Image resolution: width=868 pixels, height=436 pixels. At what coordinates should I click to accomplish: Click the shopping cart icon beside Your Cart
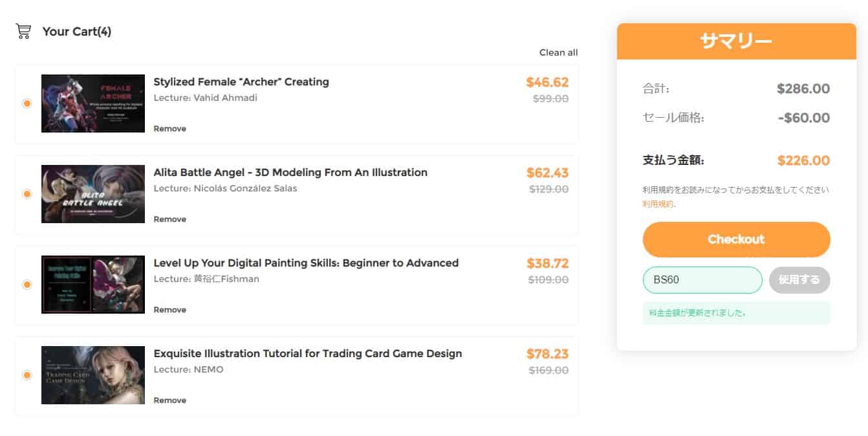click(23, 31)
